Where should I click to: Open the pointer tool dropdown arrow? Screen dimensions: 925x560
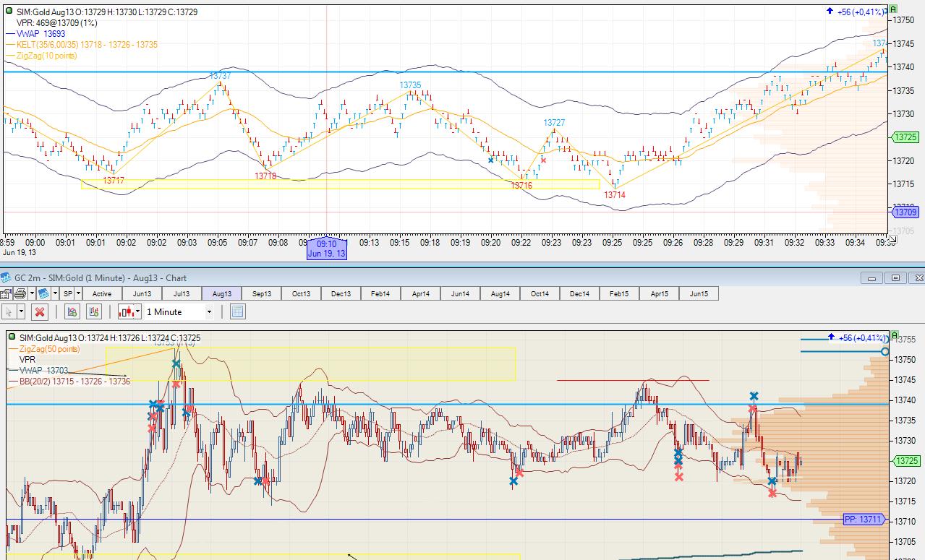[x=21, y=312]
